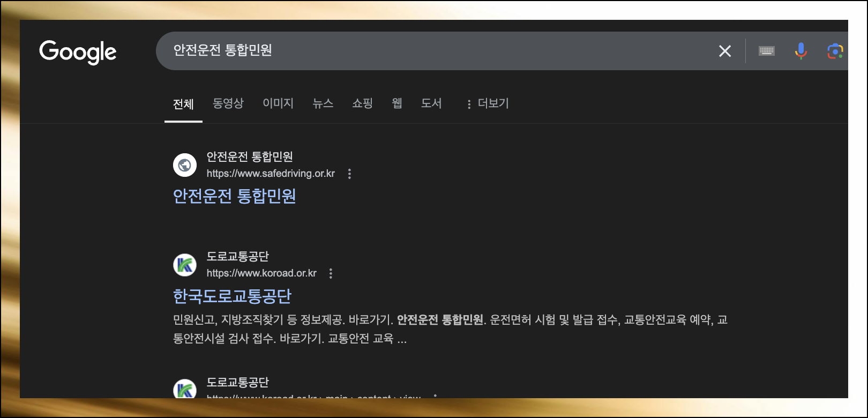This screenshot has width=868, height=418.
Task: Switch to the 웹 tab
Action: point(397,103)
